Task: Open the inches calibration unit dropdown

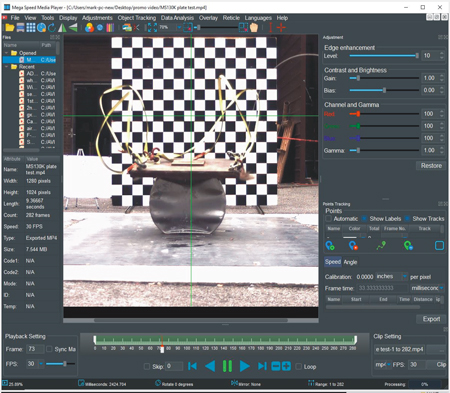Action: pos(404,276)
